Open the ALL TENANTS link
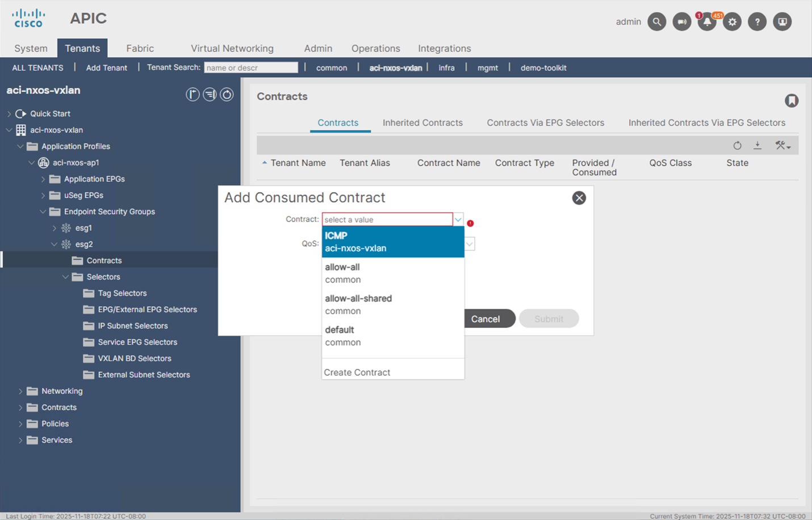The height and width of the screenshot is (520, 812). [x=38, y=68]
